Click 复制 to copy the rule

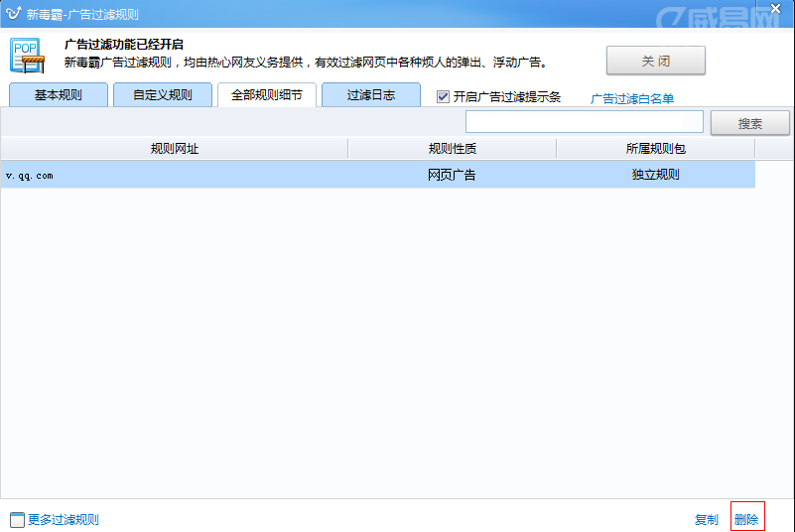pos(706,520)
